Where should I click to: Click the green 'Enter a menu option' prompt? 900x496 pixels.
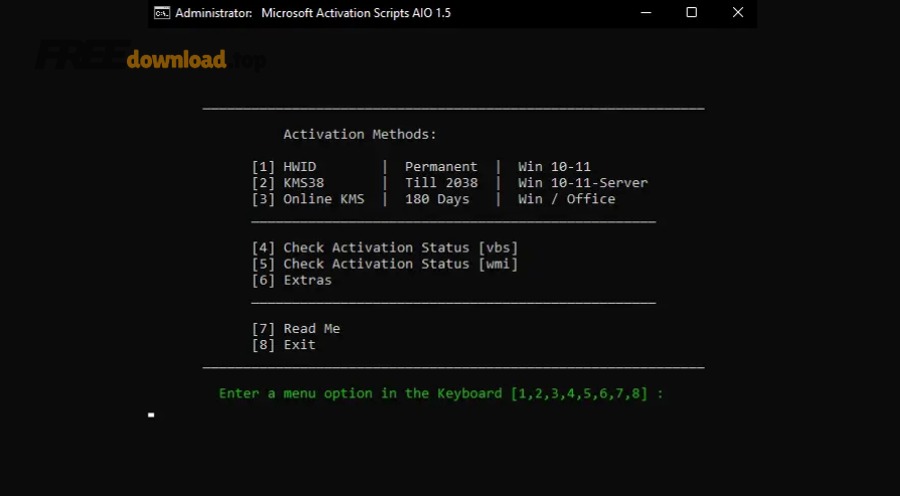[x=441, y=394]
